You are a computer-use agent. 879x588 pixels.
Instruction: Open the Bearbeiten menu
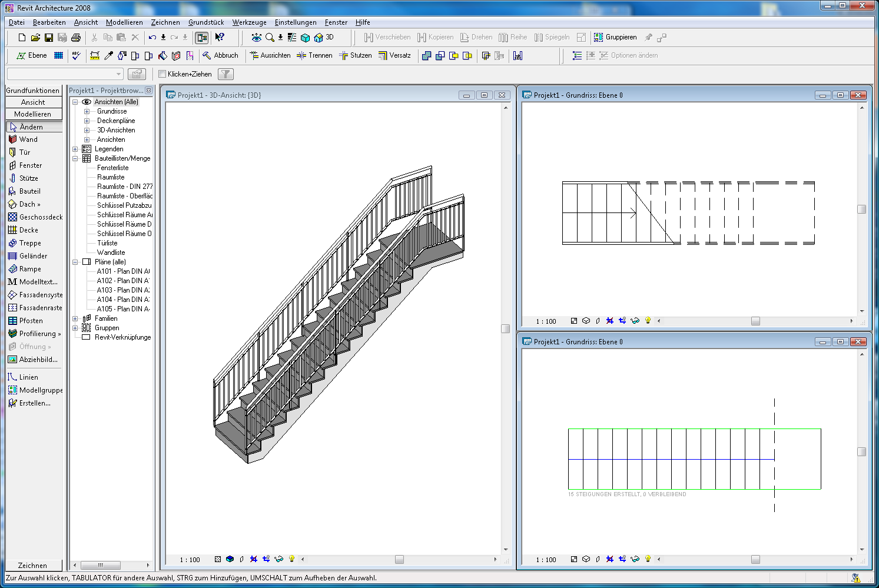pyautogui.click(x=49, y=22)
